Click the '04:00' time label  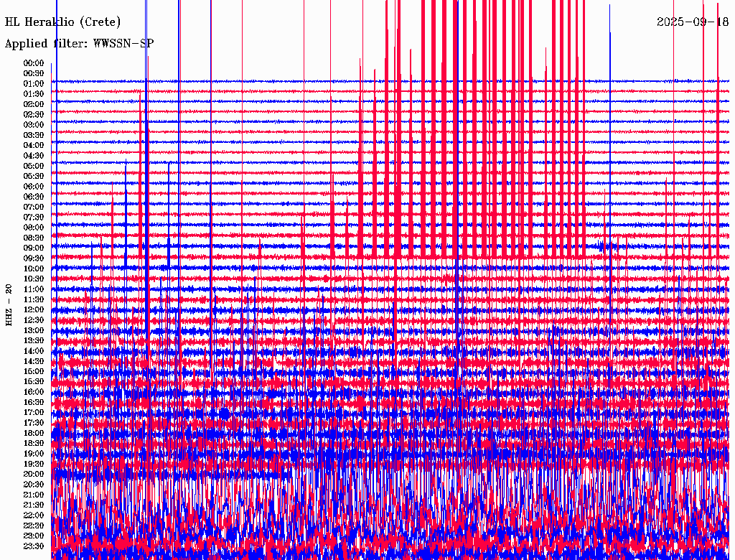[34, 146]
